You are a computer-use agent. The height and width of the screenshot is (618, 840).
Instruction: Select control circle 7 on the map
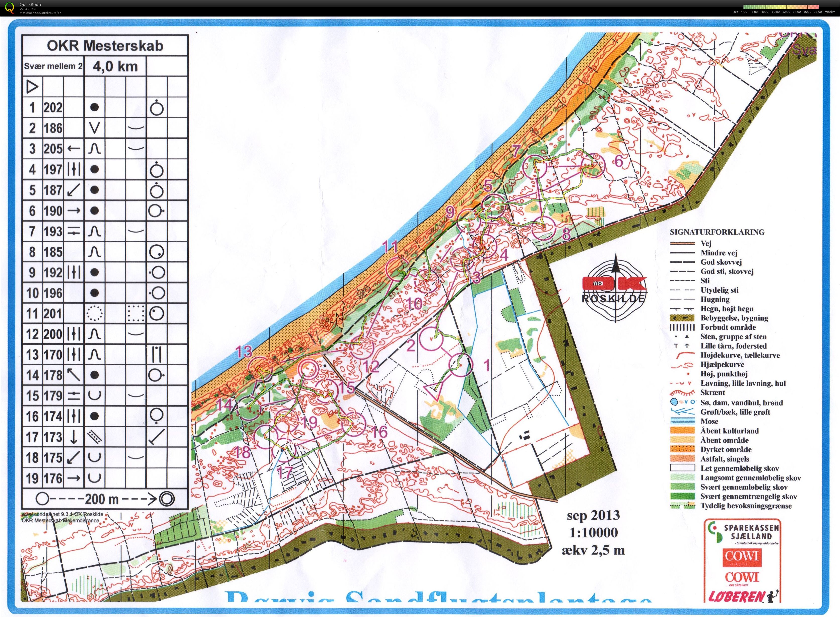535,167
